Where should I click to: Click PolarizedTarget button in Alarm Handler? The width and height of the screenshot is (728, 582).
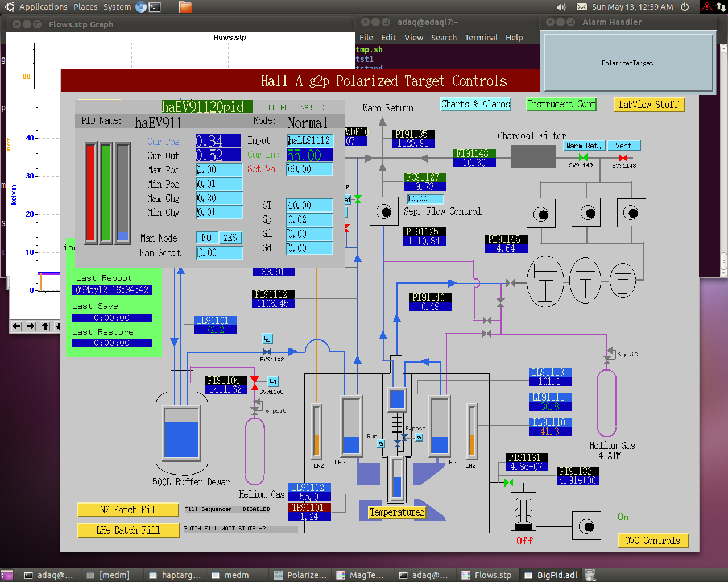point(627,63)
